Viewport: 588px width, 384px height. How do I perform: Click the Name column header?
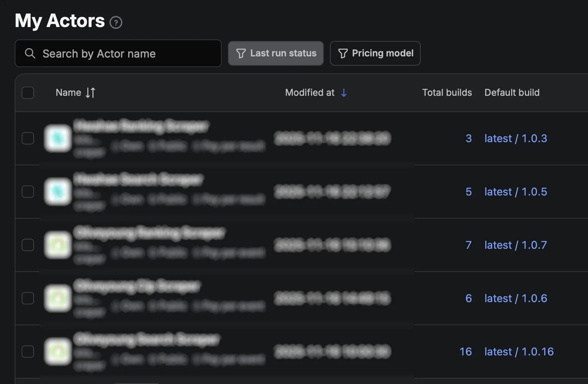tap(68, 93)
